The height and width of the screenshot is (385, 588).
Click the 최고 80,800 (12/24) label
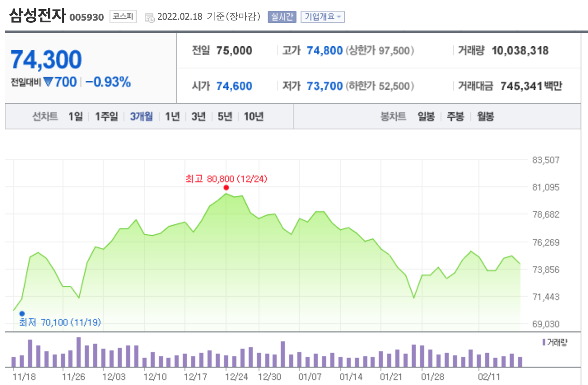tap(226, 179)
